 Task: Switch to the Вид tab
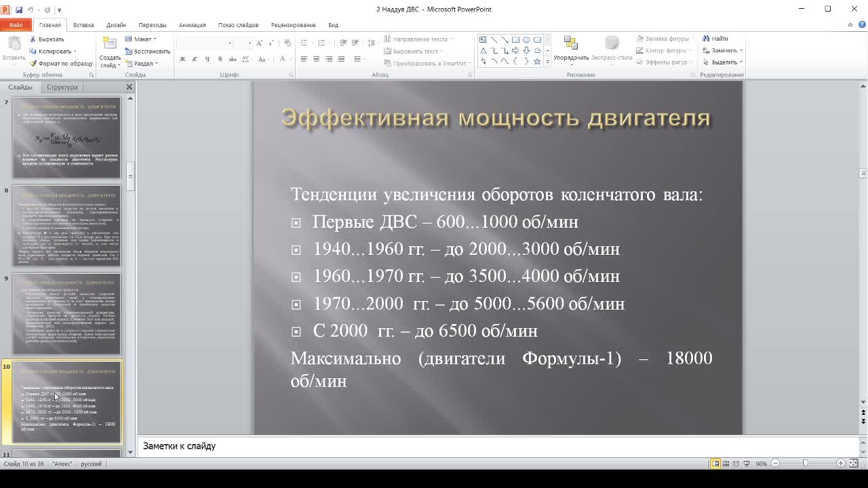333,25
